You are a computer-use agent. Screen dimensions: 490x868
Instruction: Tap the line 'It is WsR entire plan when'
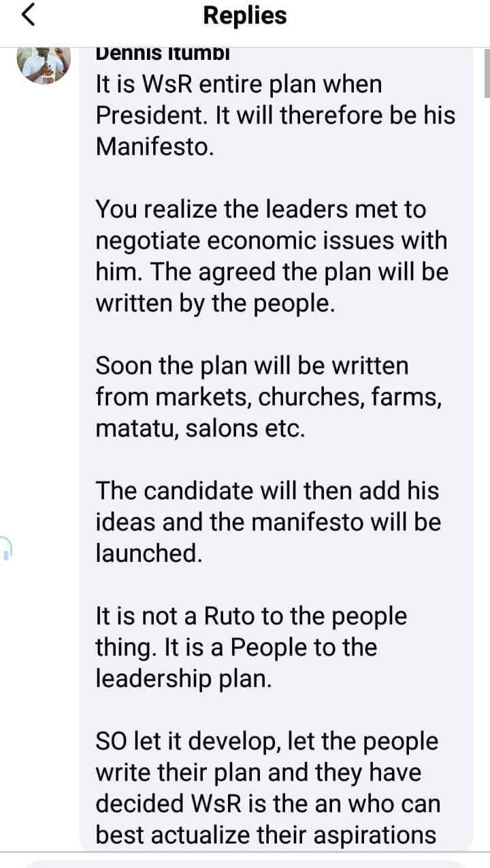[239, 84]
